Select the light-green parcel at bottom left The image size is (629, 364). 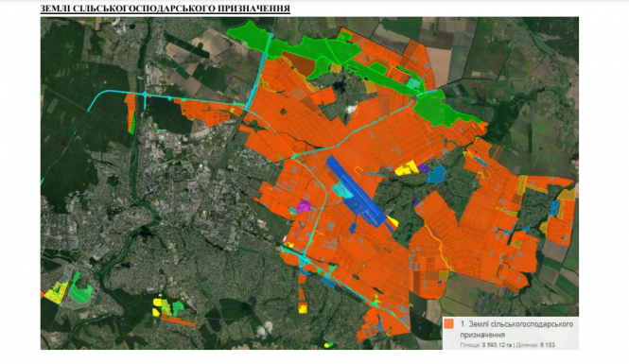click(81, 287)
